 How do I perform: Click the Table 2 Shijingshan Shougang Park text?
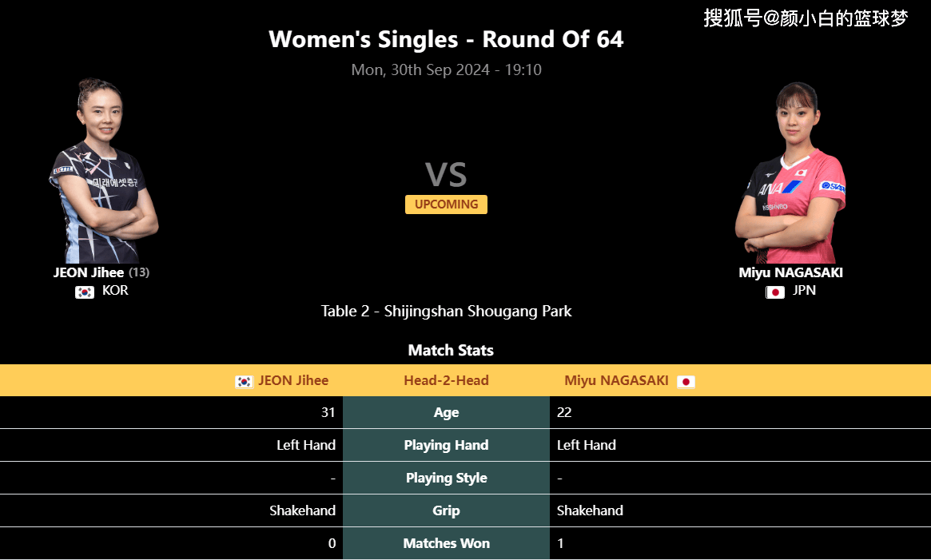click(446, 312)
